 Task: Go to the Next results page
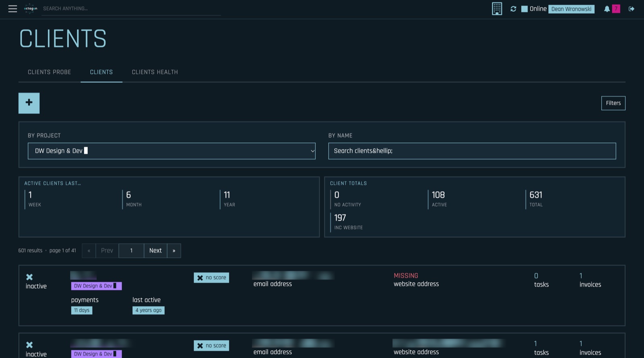point(155,251)
